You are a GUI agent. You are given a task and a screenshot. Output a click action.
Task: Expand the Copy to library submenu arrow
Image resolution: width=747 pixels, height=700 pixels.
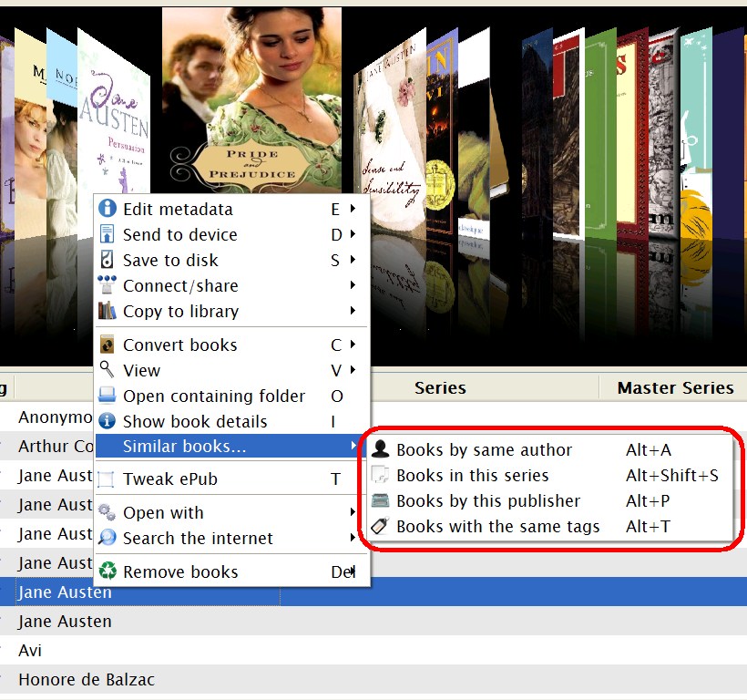click(353, 311)
